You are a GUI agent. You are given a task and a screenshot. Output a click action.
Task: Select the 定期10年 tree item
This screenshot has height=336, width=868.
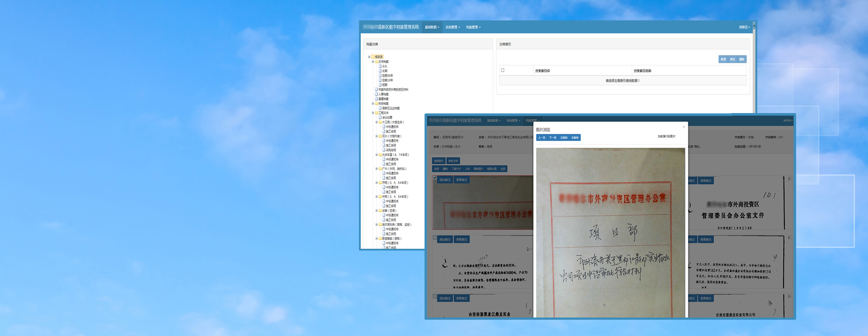coord(386,80)
